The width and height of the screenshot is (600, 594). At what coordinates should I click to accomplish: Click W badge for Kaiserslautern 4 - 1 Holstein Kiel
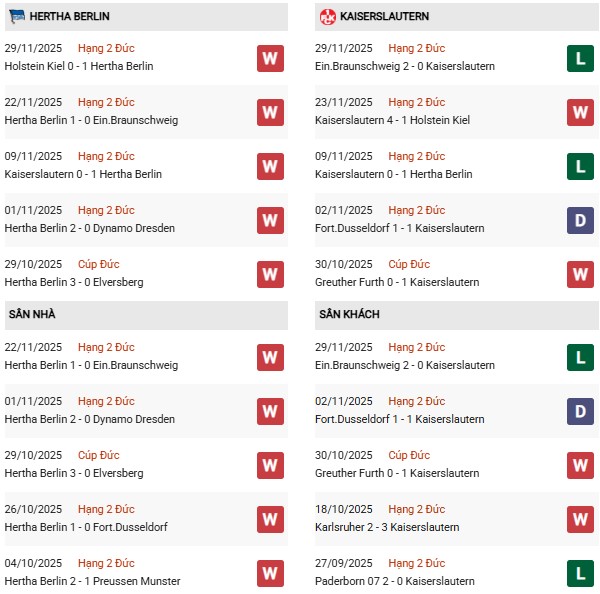[x=580, y=112]
